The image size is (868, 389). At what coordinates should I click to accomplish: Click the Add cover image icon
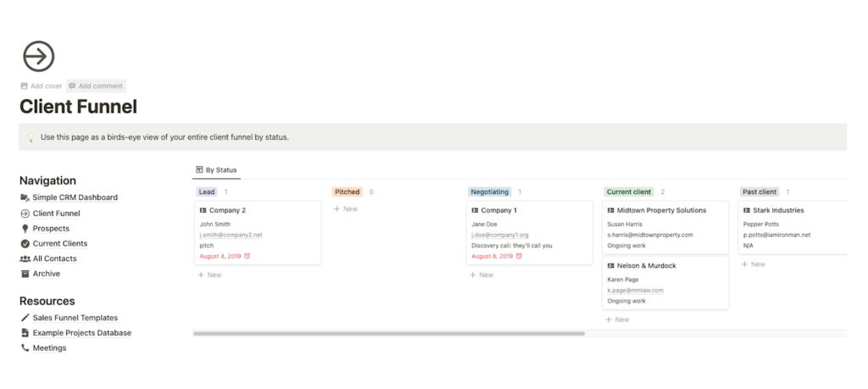pos(24,86)
